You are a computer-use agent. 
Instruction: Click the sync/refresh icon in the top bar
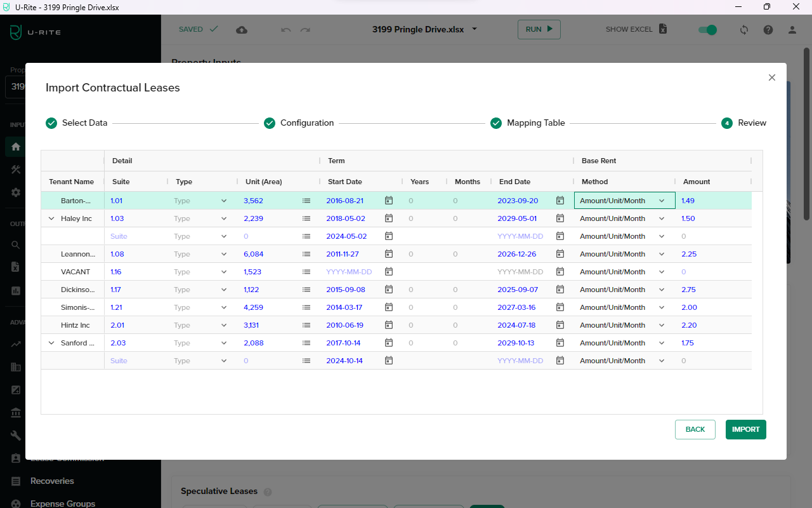[x=743, y=29]
